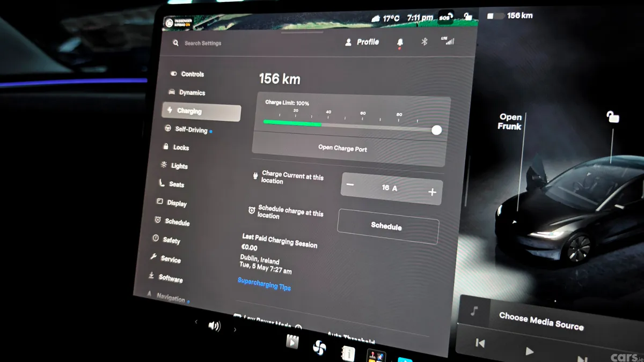Tap the battery icon next to 156 km
The width and height of the screenshot is (644, 362).
(x=495, y=16)
